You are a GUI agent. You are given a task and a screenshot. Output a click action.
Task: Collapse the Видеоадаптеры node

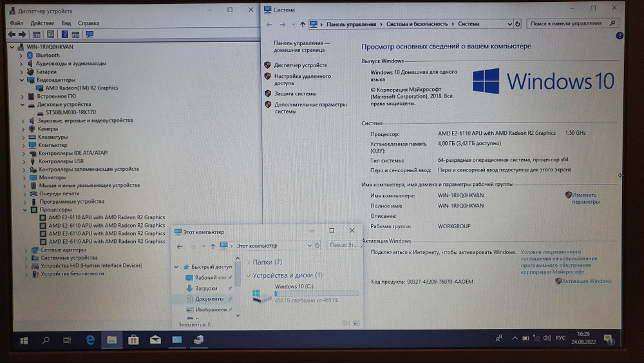coord(22,80)
